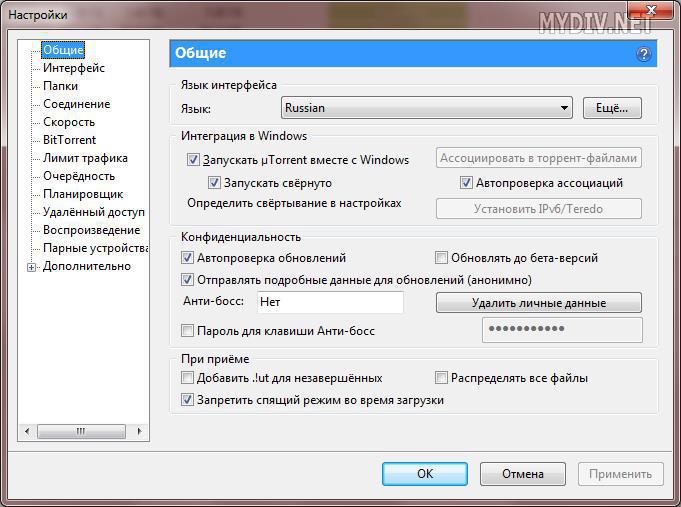Click Ассоциировать в торрент-файлами button

pyautogui.click(x=539, y=158)
